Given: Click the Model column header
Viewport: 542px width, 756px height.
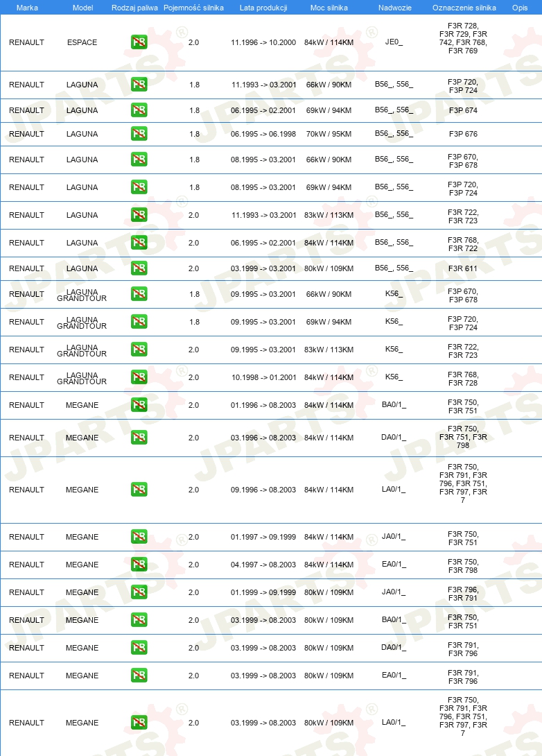Looking at the screenshot, I should 83,8.
